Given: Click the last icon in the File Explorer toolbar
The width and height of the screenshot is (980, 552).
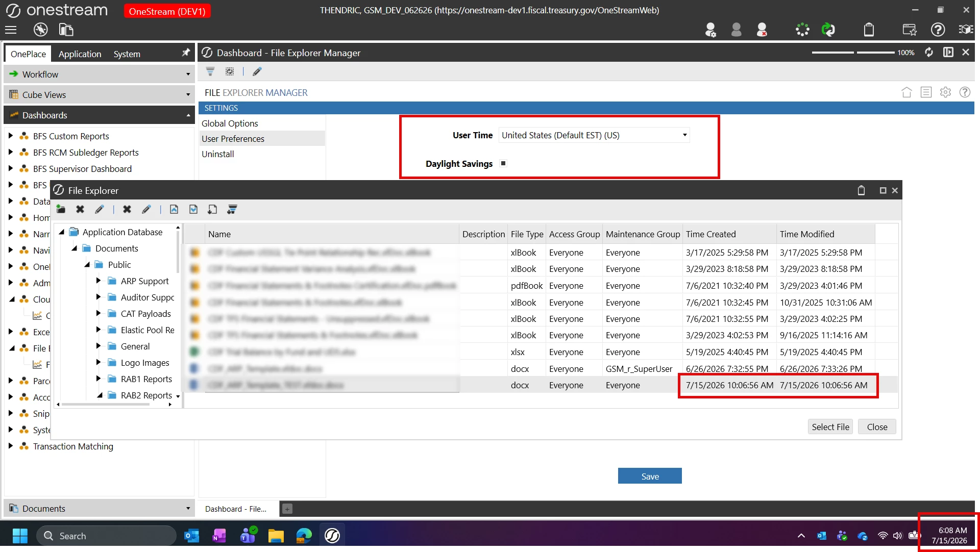Looking at the screenshot, I should point(232,209).
